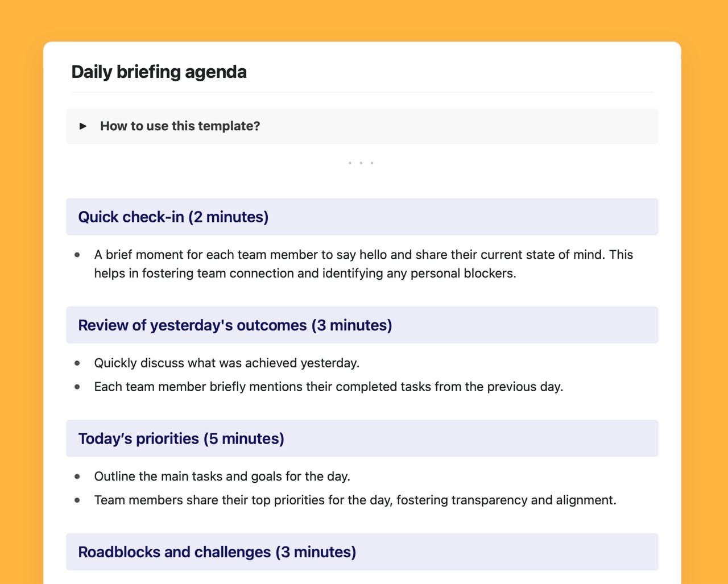This screenshot has width=728, height=584.
Task: Expand the 'How to use this template?' section
Action: [x=180, y=126]
